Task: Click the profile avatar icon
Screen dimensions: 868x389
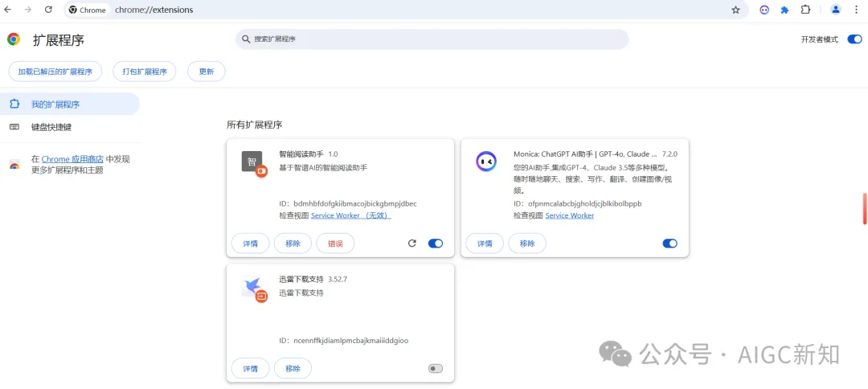Action: 836,10
